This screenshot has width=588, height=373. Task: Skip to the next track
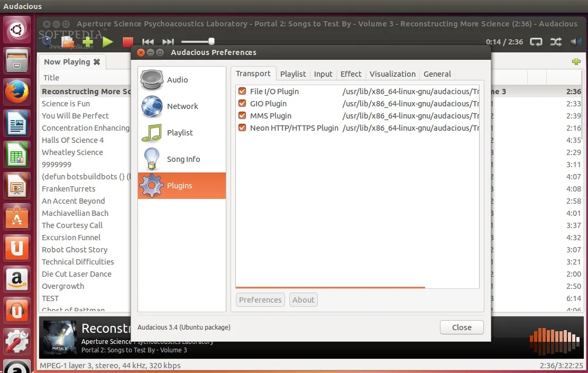[168, 42]
